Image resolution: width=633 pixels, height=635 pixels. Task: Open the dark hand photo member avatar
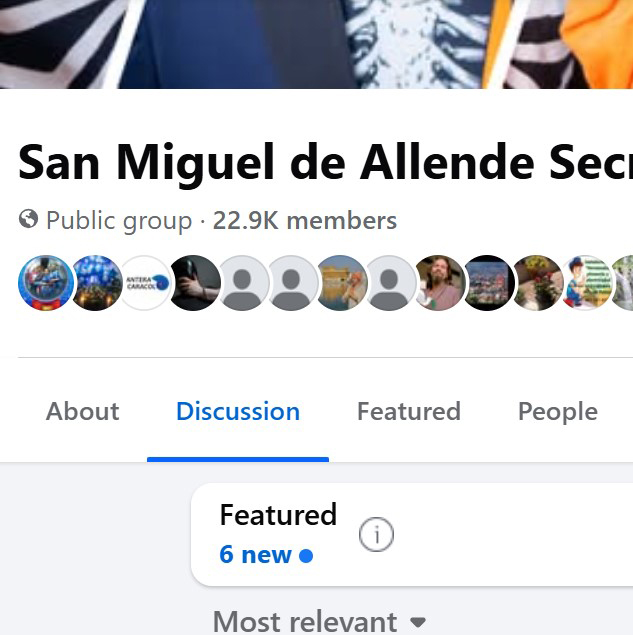(x=195, y=283)
